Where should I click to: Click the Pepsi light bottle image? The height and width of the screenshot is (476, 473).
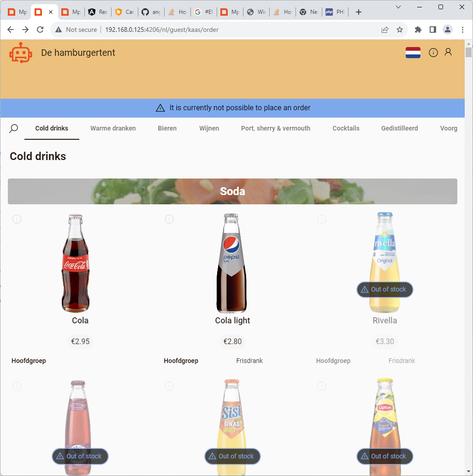(231, 263)
